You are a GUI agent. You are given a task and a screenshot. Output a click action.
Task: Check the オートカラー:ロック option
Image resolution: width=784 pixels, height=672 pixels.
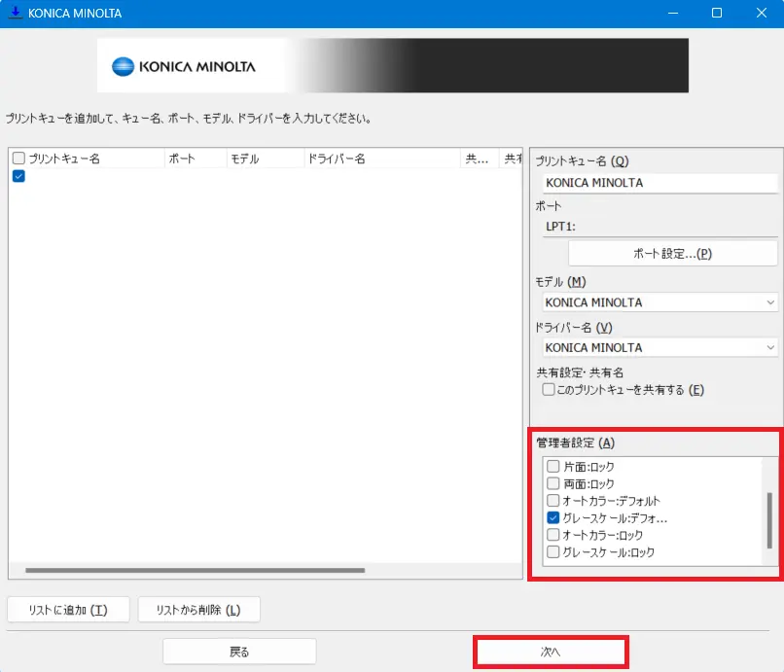click(553, 535)
